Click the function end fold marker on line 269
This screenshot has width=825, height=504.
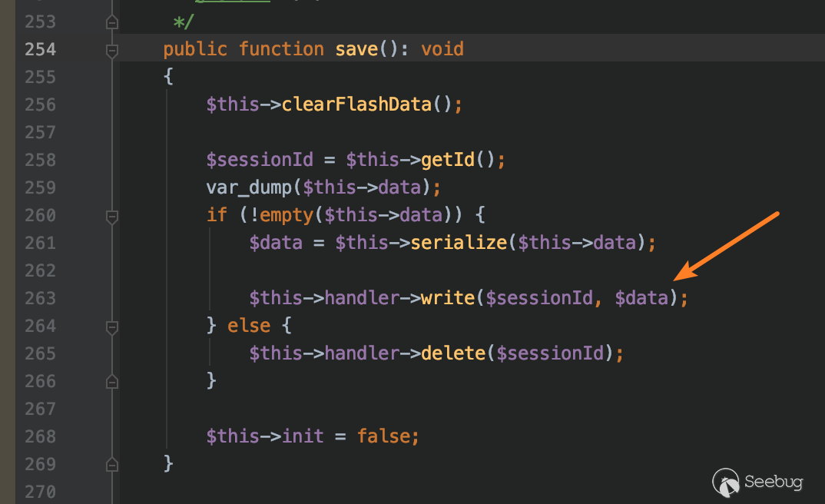click(112, 463)
